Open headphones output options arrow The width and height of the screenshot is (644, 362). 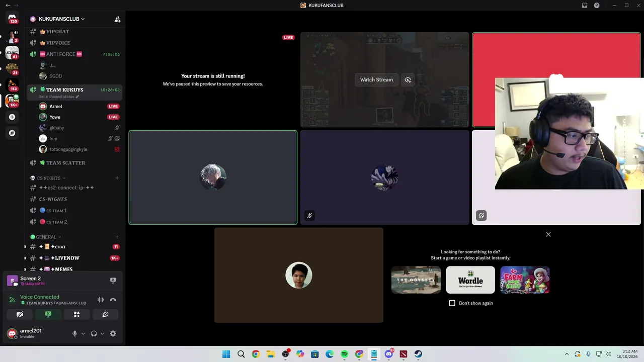point(102,333)
